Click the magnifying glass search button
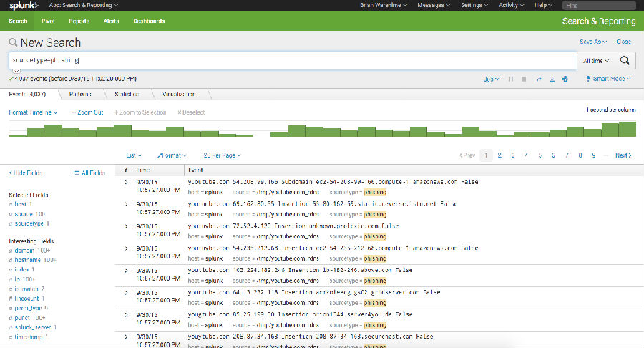Image resolution: width=644 pixels, height=348 pixels. pos(625,61)
